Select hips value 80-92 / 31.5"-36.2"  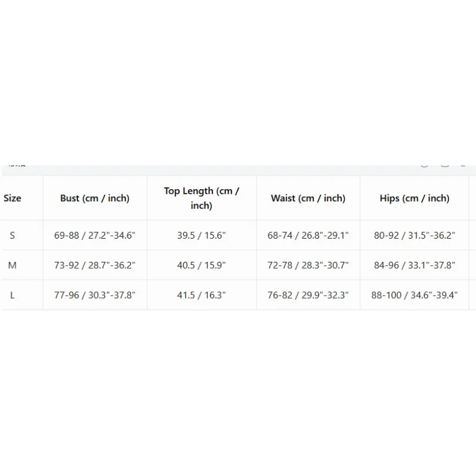tap(415, 235)
